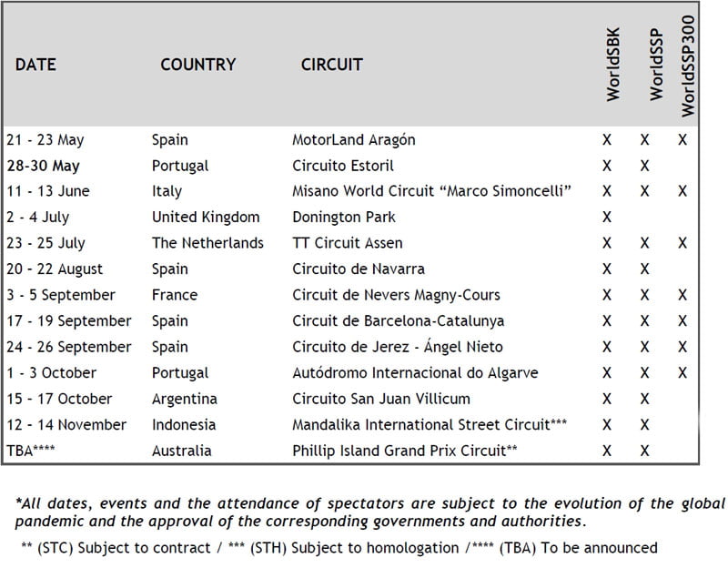Click the italic pandemic disclaimer footnote
The image size is (728, 568).
point(369,512)
